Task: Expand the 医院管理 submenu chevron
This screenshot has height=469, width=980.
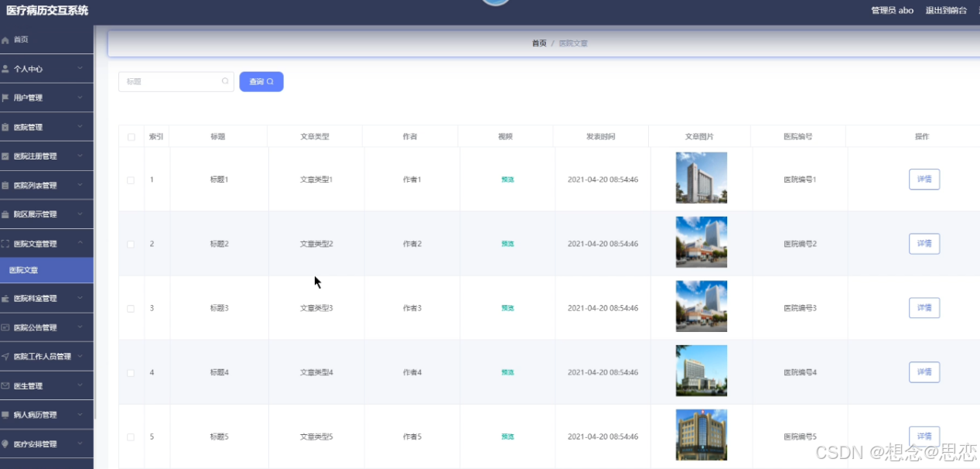Action: coord(80,127)
